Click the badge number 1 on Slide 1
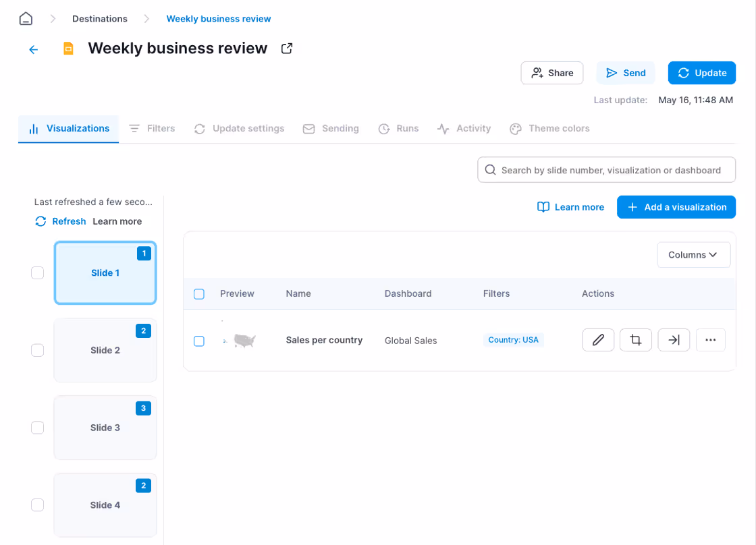Viewport: 756px width, 545px height. click(x=144, y=254)
